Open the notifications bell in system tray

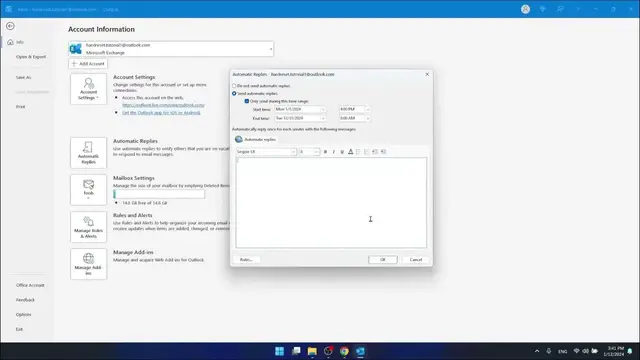tap(630, 351)
